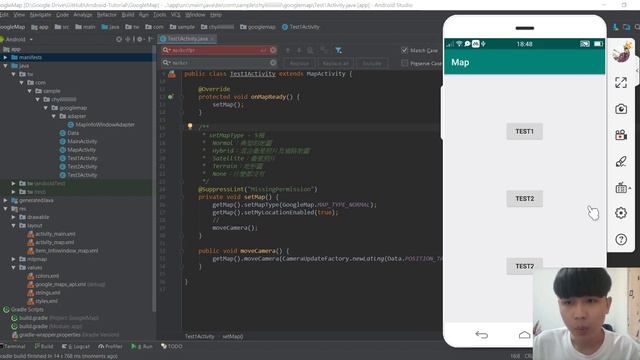
Task: Click the scroll-from-source target icon
Action: click(x=119, y=39)
